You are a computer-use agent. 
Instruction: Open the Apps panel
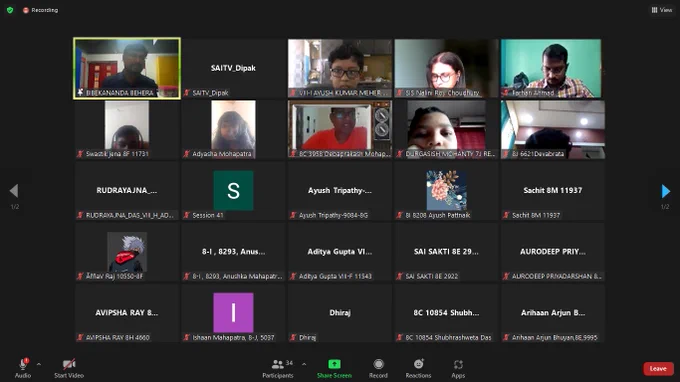458,368
